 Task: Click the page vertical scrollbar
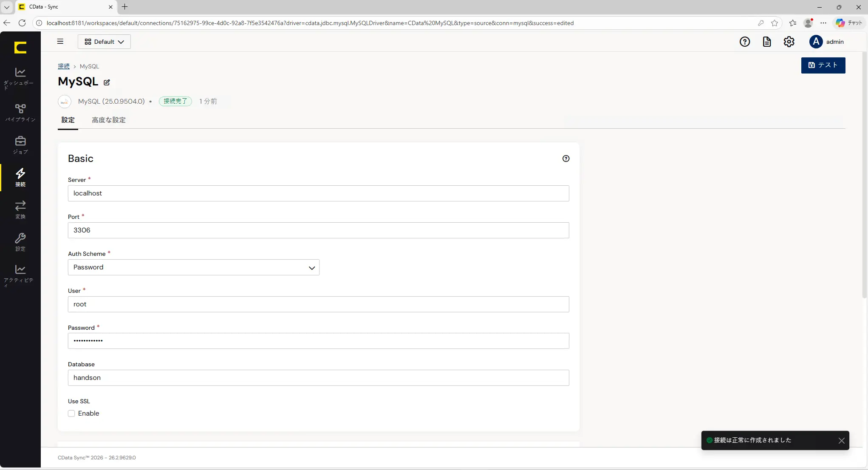coord(865,174)
